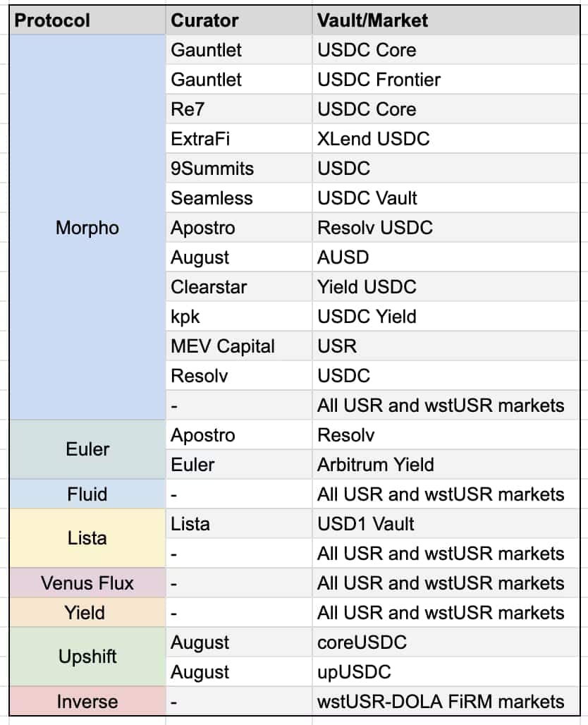Select the 9Summits curator cell
The width and height of the screenshot is (588, 725).
point(212,169)
